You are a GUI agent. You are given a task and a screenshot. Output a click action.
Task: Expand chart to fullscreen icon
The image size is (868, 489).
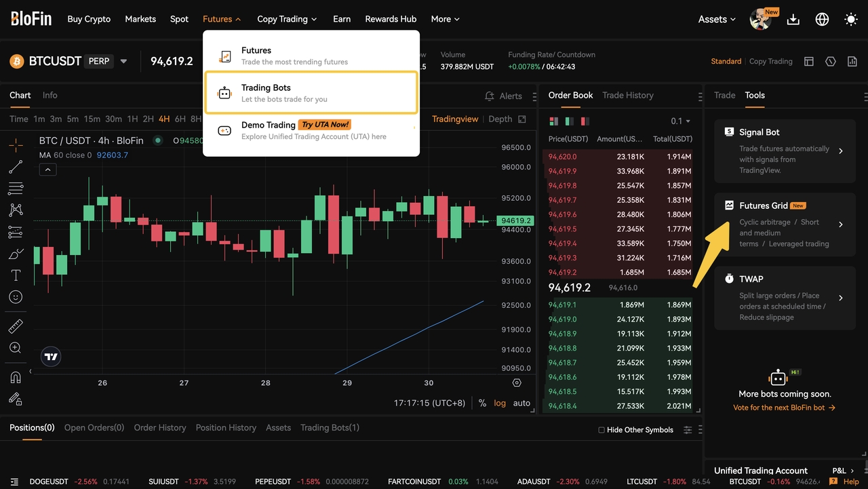coord(522,119)
